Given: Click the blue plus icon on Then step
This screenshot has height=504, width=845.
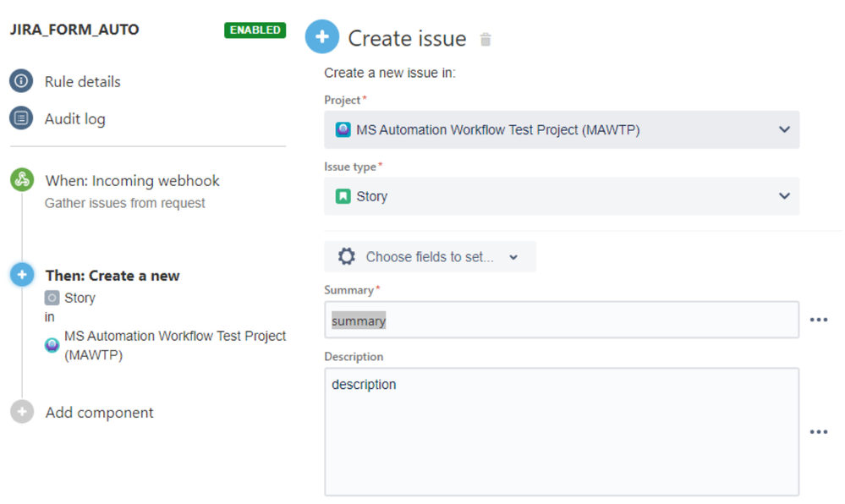Looking at the screenshot, I should 22,275.
